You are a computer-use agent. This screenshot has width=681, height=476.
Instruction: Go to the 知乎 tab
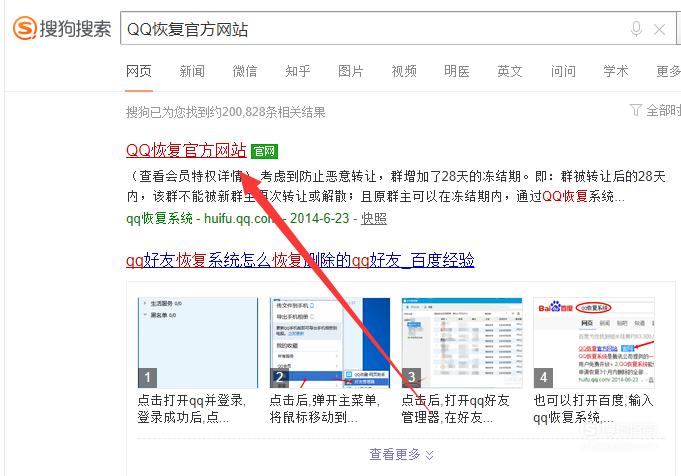click(298, 71)
